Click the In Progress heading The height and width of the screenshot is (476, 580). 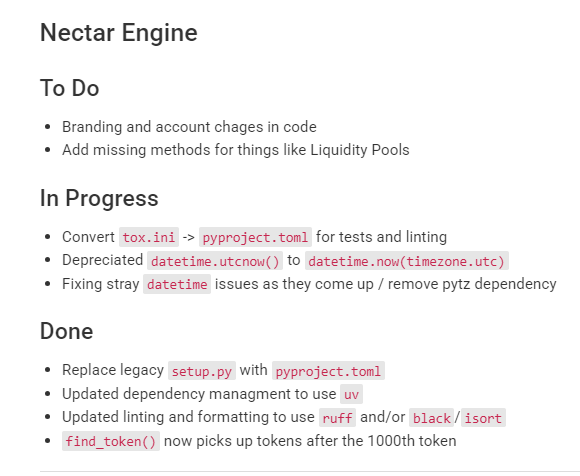click(99, 198)
